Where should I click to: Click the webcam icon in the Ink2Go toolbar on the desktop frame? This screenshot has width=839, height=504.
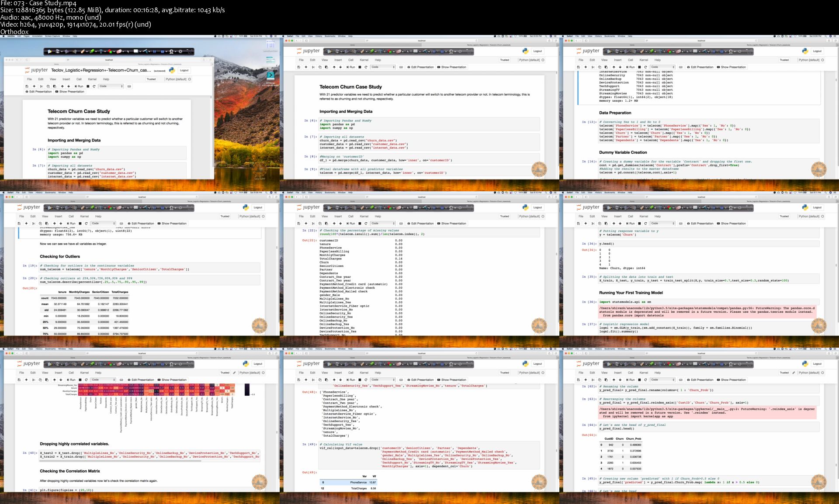point(171,52)
